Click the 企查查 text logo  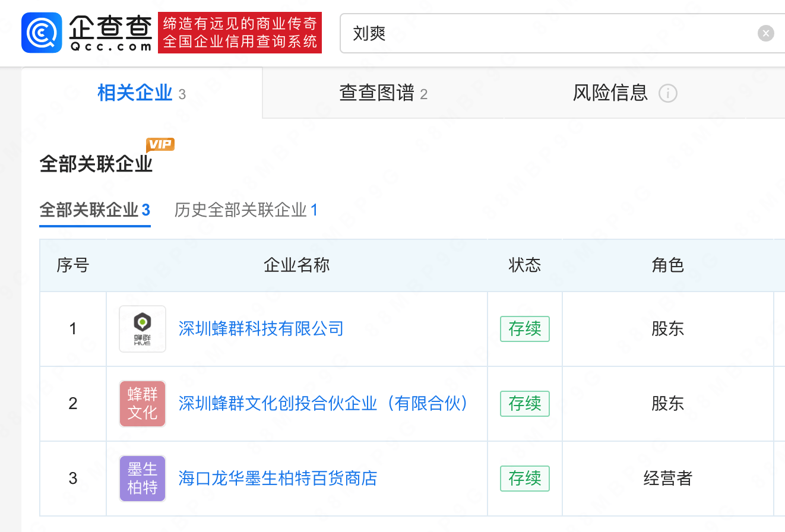pos(110,33)
